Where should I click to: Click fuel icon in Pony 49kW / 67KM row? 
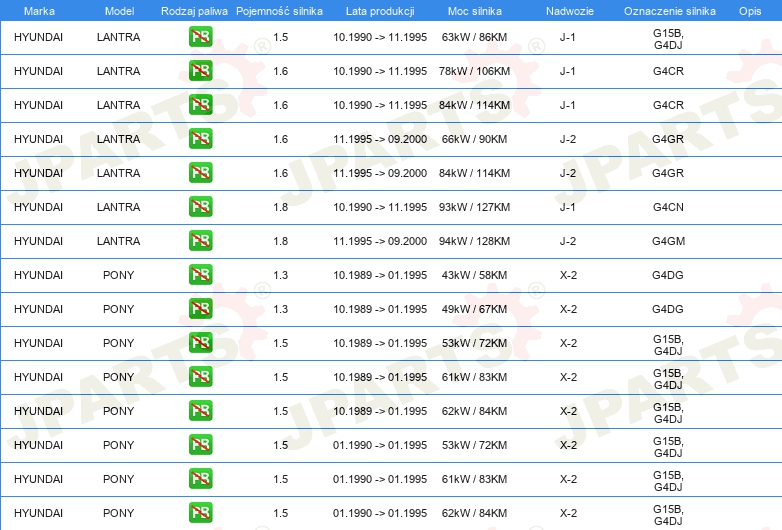click(200, 309)
